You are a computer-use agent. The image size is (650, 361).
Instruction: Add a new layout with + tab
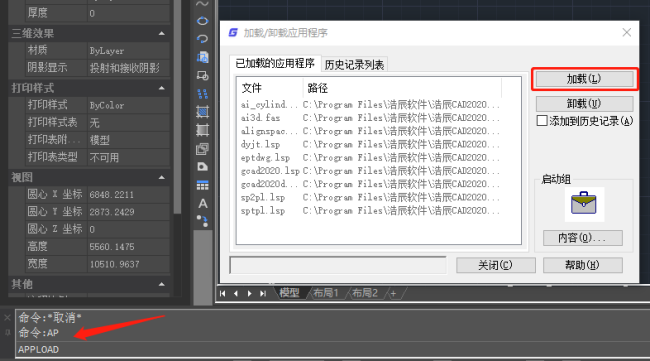393,293
